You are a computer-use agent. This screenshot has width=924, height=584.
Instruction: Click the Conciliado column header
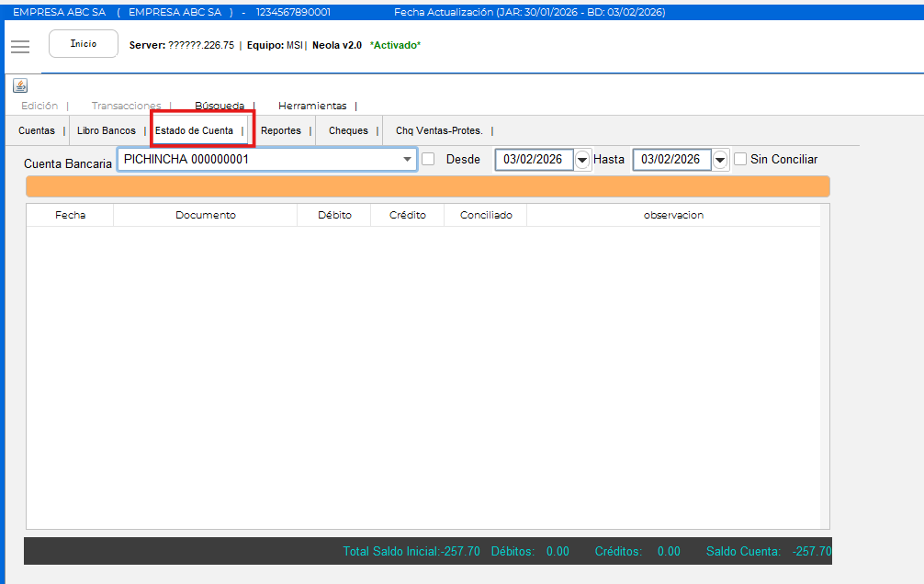(485, 215)
